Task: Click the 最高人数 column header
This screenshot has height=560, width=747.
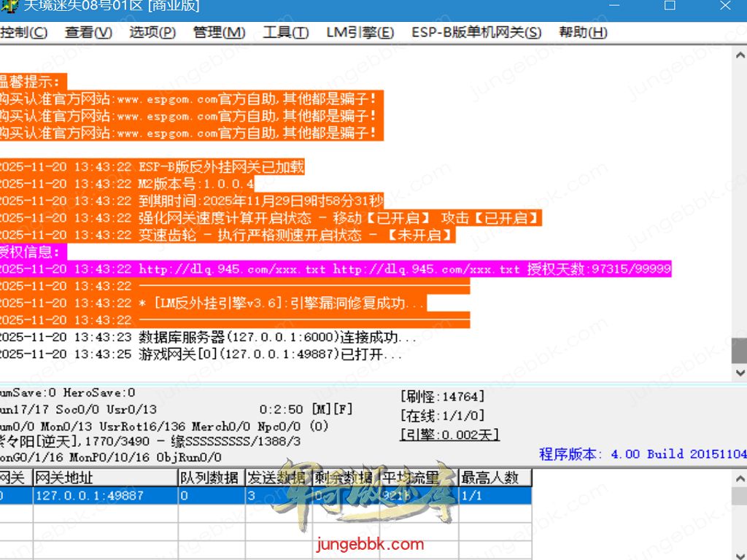Action: tap(495, 478)
